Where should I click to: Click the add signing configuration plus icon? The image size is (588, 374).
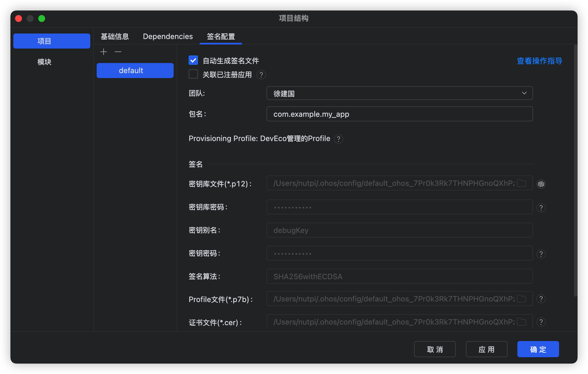click(103, 52)
